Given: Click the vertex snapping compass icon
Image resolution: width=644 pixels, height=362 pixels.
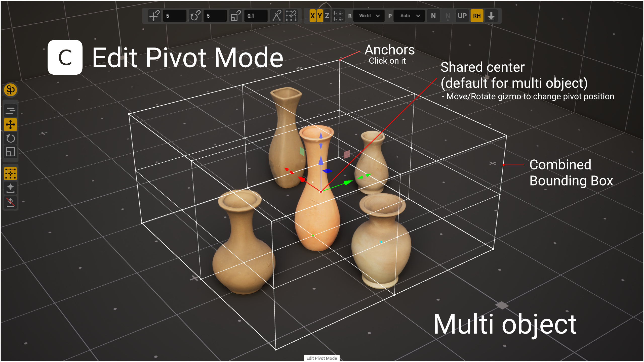Looking at the screenshot, I should [277, 16].
